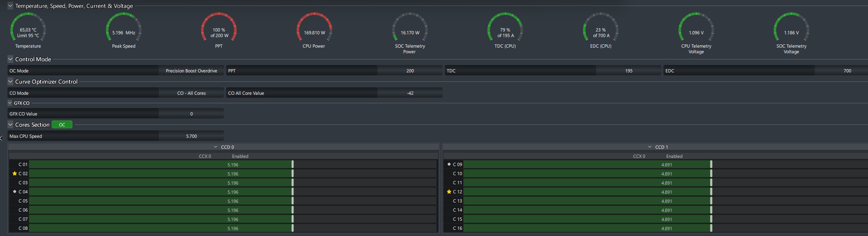
Task: Select the C 11 core label
Action: 458,183
